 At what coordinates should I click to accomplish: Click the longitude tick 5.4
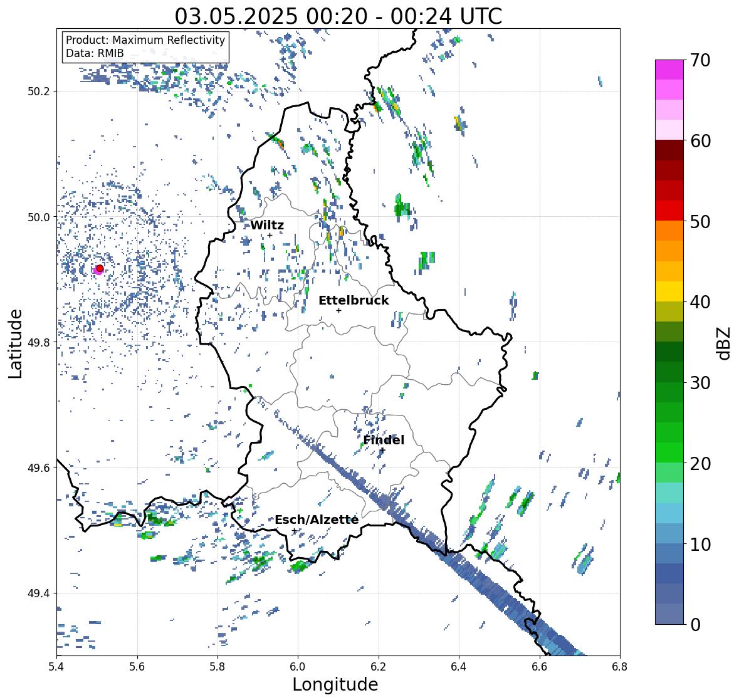[x=56, y=666]
